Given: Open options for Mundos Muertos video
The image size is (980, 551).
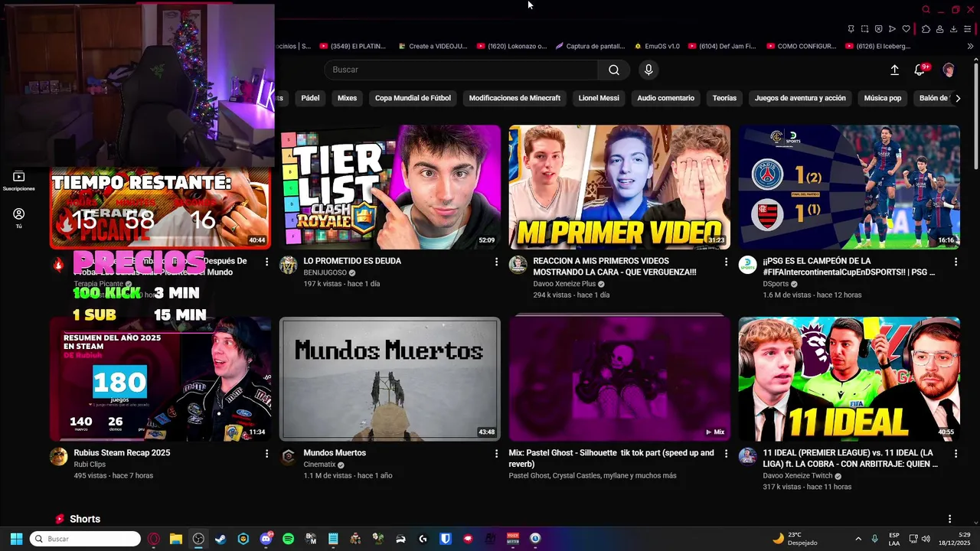Looking at the screenshot, I should click(496, 454).
